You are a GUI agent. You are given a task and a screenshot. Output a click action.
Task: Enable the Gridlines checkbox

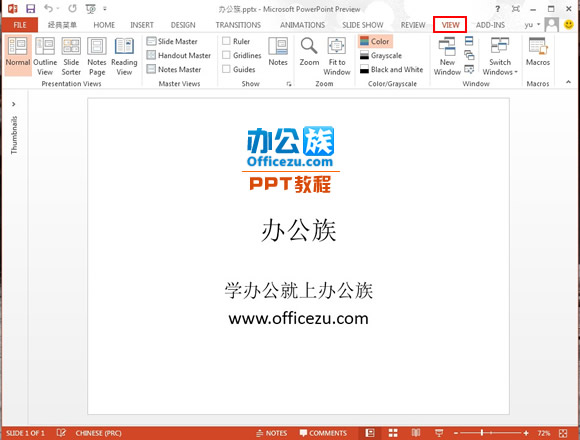[226, 55]
